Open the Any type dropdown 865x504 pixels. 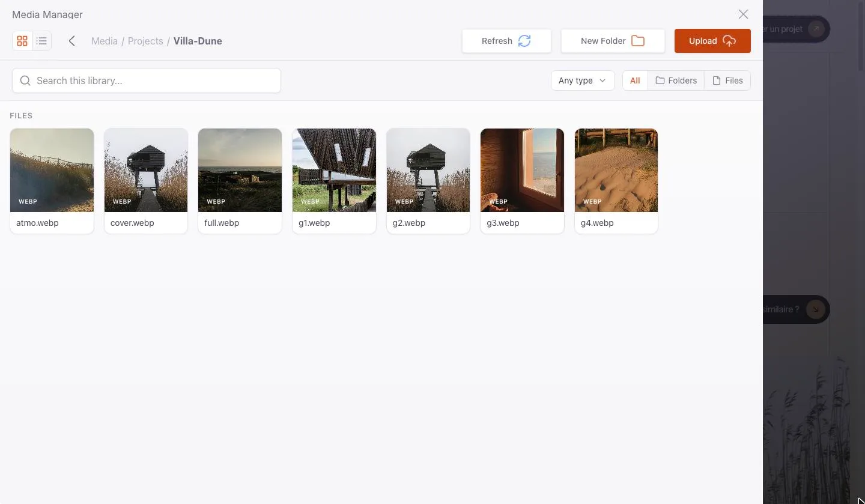[x=583, y=80]
